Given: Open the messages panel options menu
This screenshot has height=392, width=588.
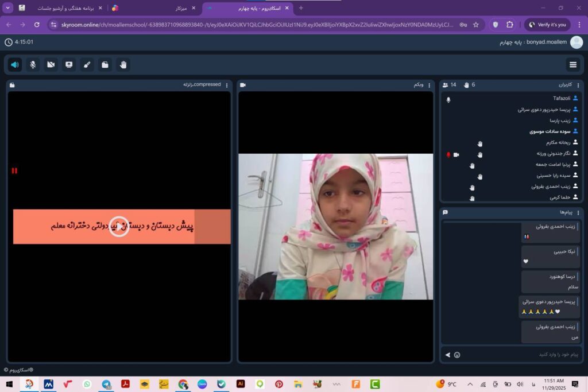Looking at the screenshot, I should click(578, 212).
